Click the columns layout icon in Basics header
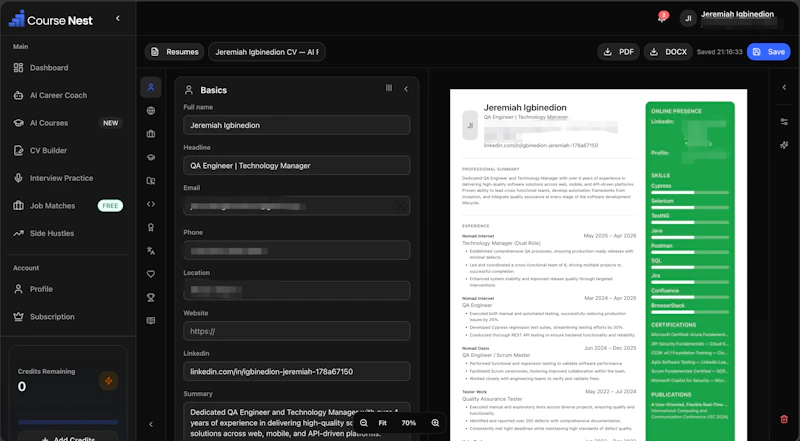 click(389, 88)
